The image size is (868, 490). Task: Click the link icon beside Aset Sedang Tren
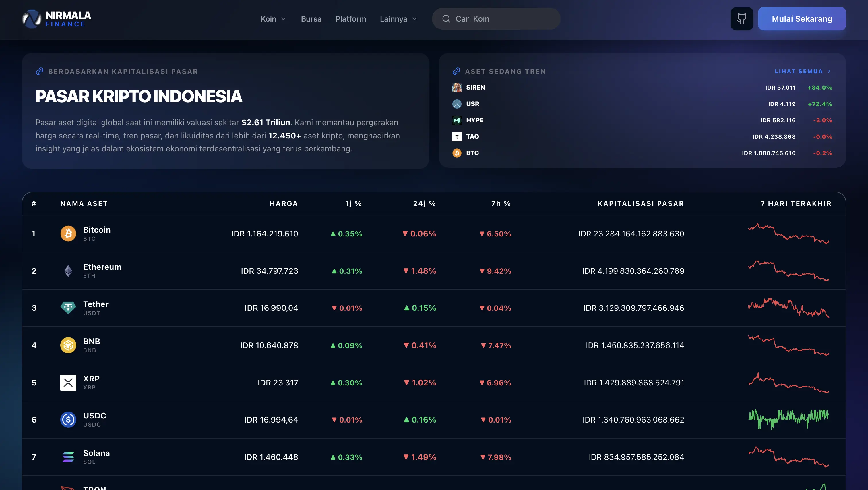coord(456,71)
